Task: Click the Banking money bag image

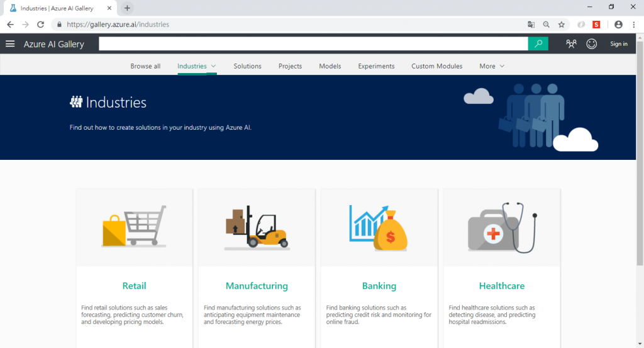Action: [x=379, y=228]
